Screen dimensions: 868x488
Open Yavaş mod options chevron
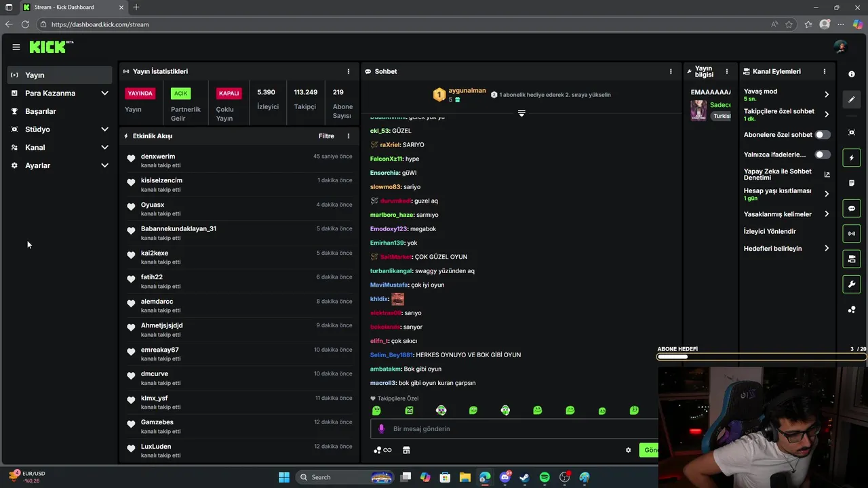click(827, 94)
